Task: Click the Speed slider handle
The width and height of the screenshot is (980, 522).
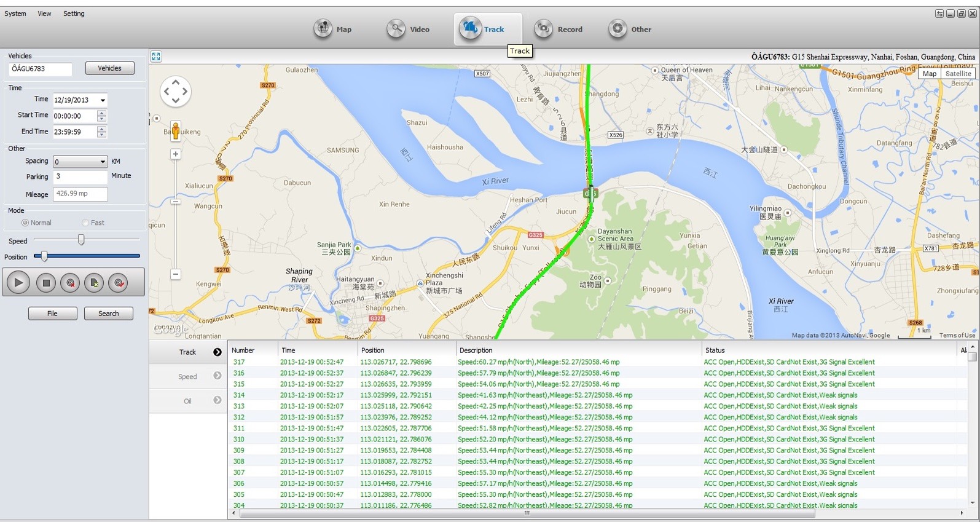Action: pyautogui.click(x=81, y=240)
